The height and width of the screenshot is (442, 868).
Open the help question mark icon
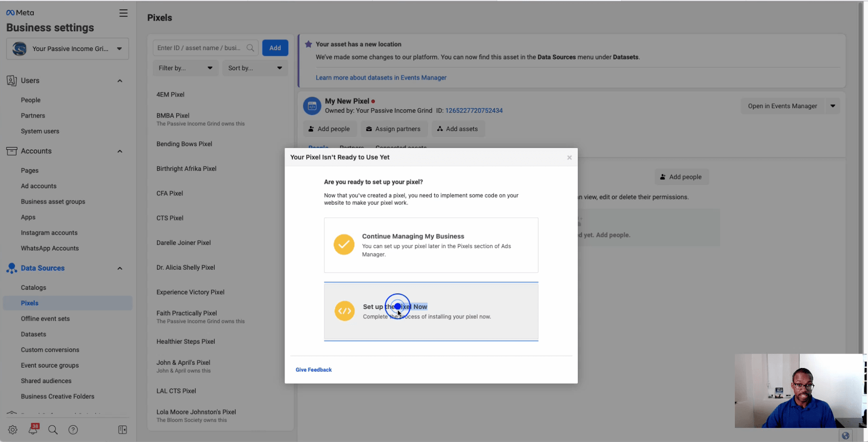pos(73,430)
